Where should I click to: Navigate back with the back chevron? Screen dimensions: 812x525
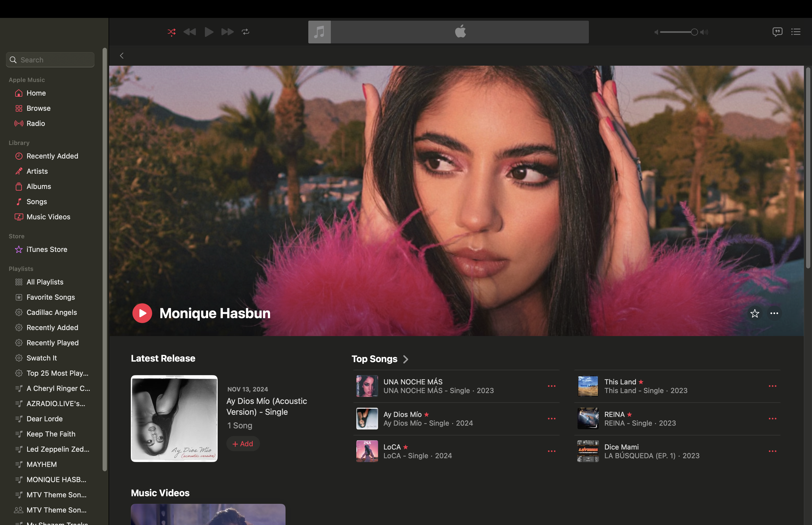[x=122, y=56]
